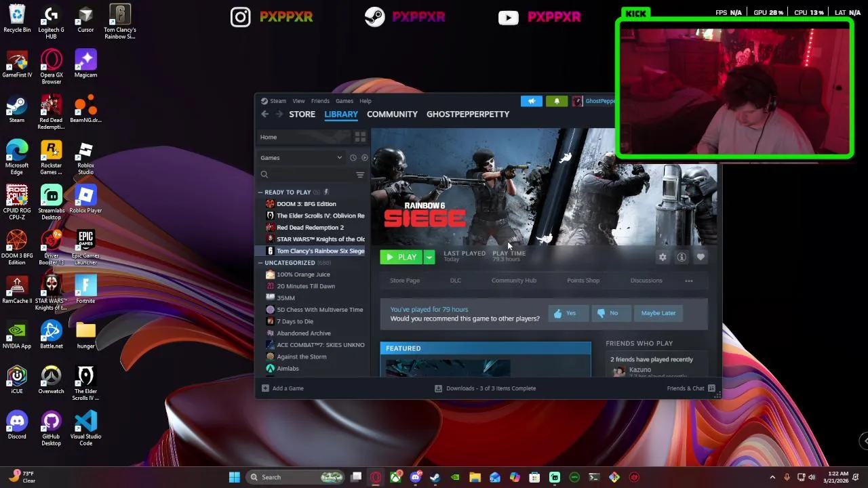Open the Recycle Bin desktop icon
The image size is (868, 488).
[17, 19]
